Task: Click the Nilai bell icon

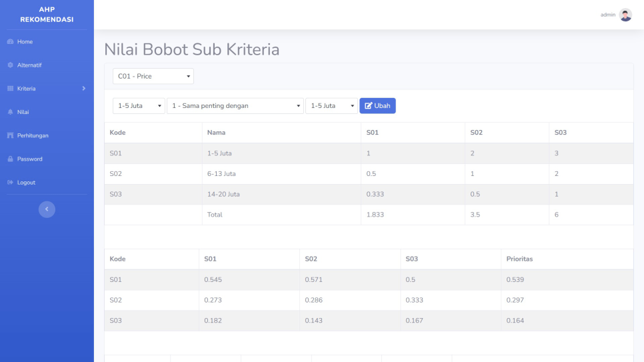Action: tap(10, 112)
